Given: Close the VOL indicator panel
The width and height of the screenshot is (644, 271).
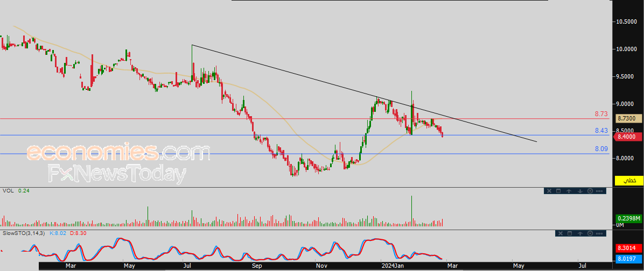Looking at the screenshot, I should click(x=549, y=191).
